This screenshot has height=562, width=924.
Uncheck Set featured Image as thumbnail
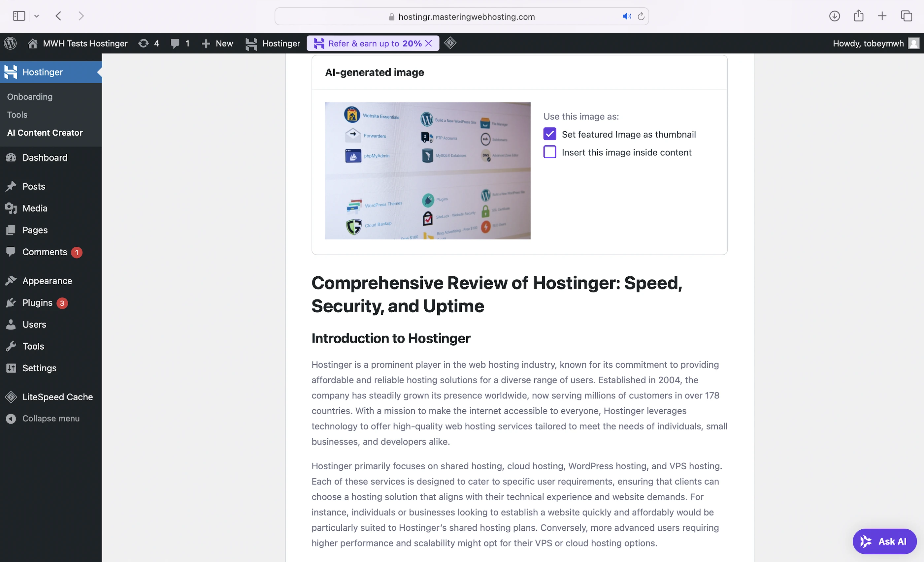pos(550,134)
